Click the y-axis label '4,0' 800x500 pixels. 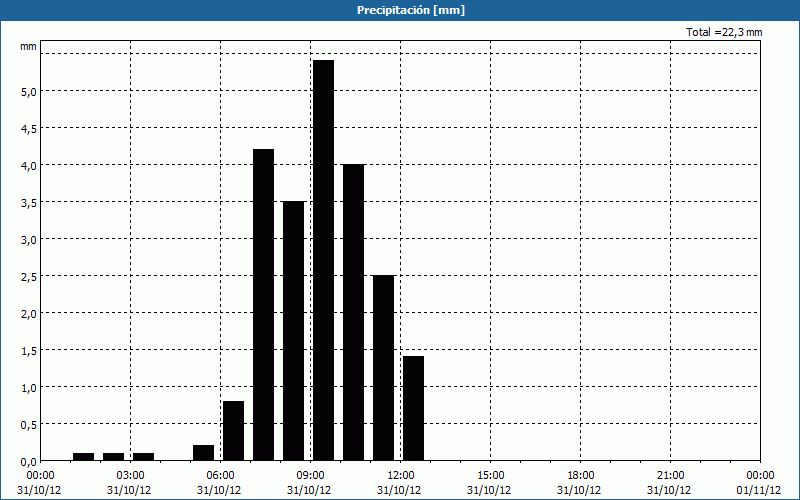[29, 166]
